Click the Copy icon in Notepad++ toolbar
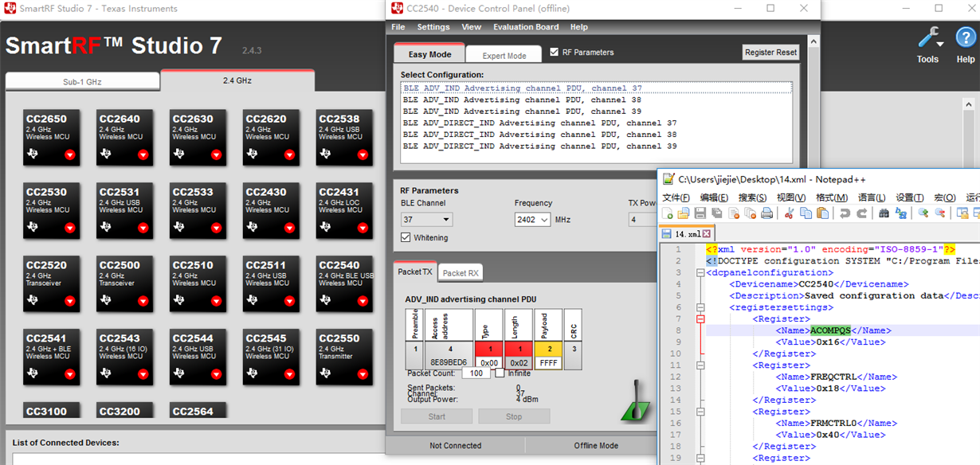Image resolution: width=980 pixels, height=465 pixels. coord(806,213)
